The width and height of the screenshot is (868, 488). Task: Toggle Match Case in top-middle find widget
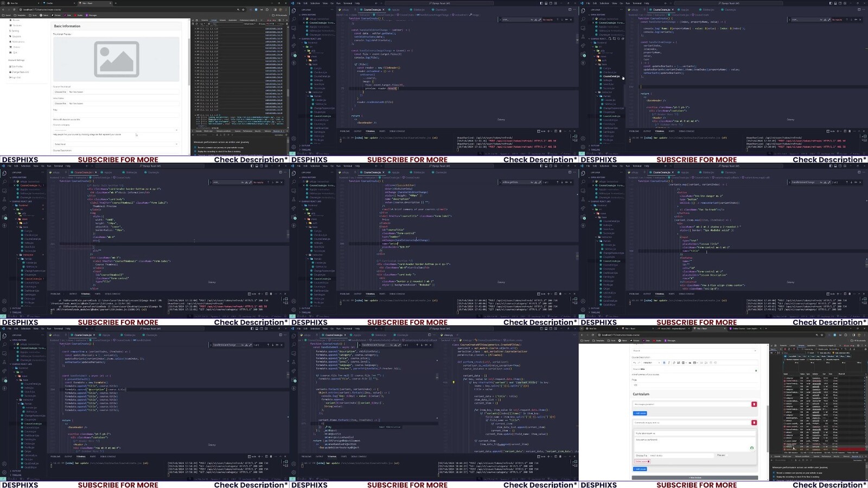coord(532,20)
